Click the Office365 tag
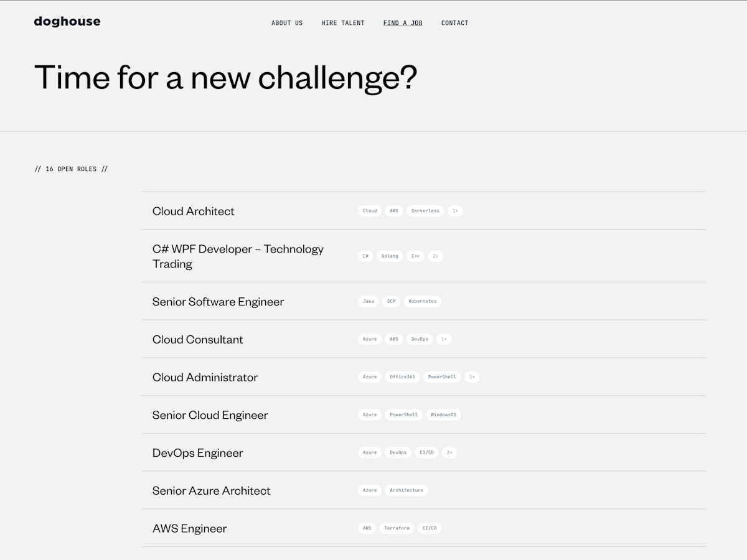The height and width of the screenshot is (560, 747). click(402, 377)
